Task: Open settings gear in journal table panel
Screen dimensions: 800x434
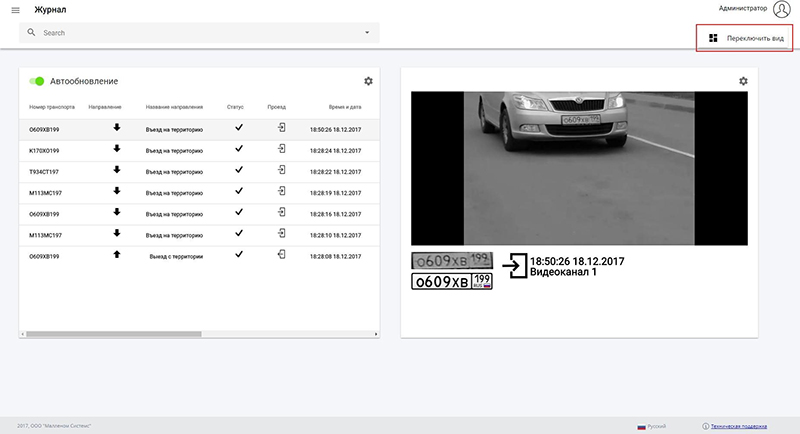Action: tap(368, 81)
